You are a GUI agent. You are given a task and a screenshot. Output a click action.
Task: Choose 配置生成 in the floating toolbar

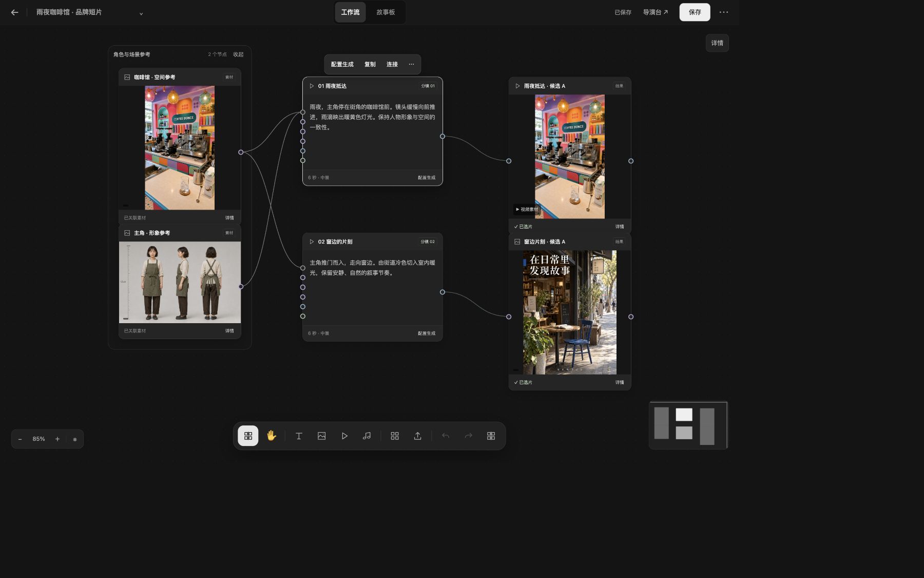(342, 64)
